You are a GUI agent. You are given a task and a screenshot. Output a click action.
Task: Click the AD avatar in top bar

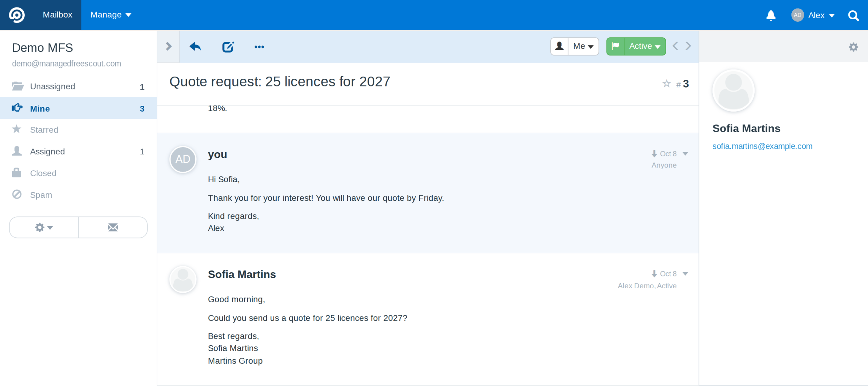click(797, 15)
